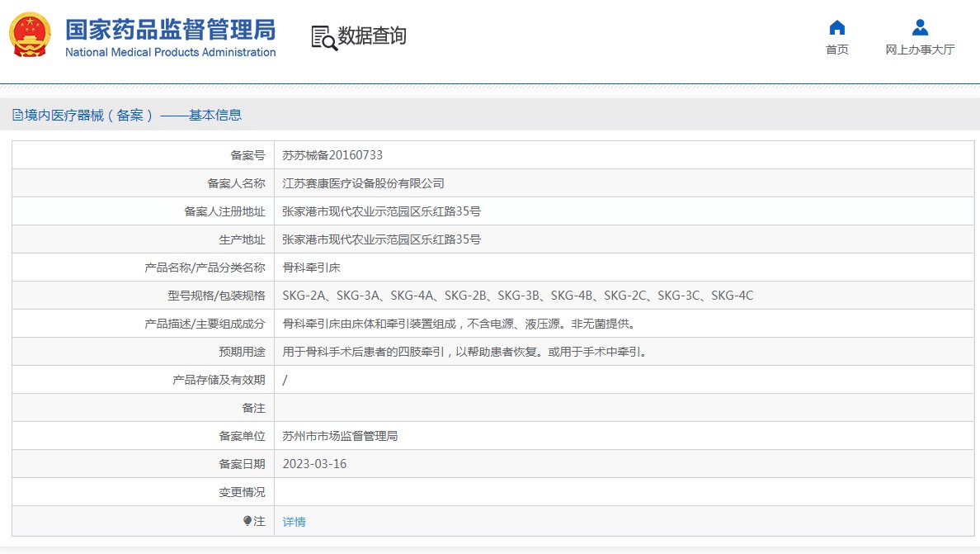Click the 生产地址 label
The width and height of the screenshot is (980, 554).
click(242, 239)
